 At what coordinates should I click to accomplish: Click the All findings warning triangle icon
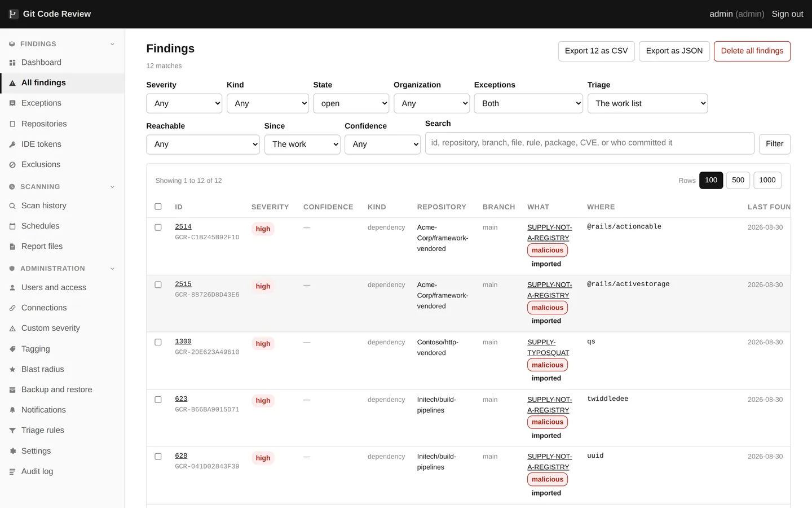[x=12, y=83]
